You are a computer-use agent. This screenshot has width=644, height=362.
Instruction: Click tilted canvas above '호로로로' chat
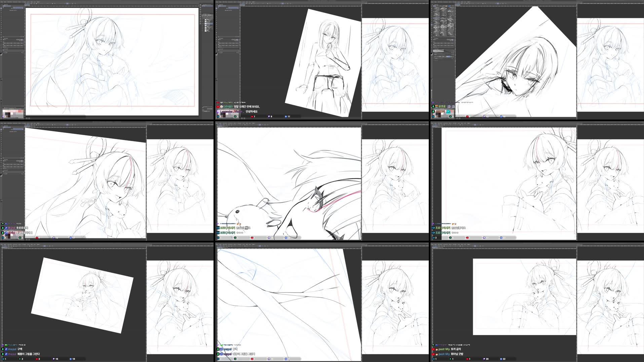tap(85, 183)
